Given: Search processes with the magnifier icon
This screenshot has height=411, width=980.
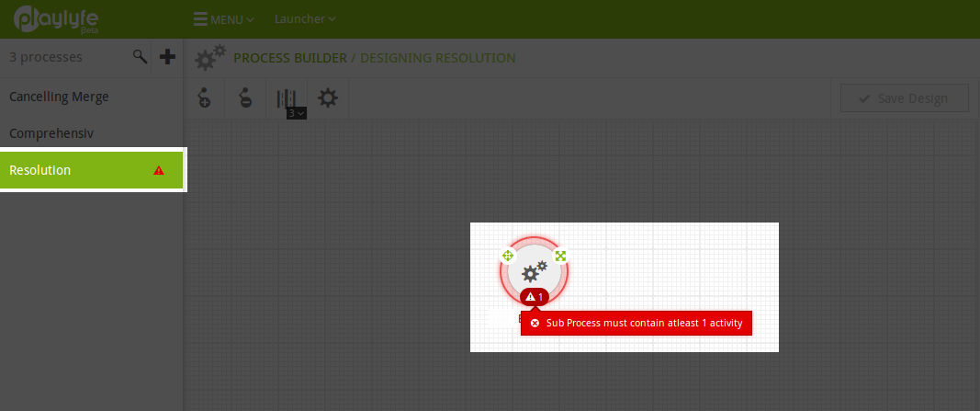Looking at the screenshot, I should [x=140, y=57].
